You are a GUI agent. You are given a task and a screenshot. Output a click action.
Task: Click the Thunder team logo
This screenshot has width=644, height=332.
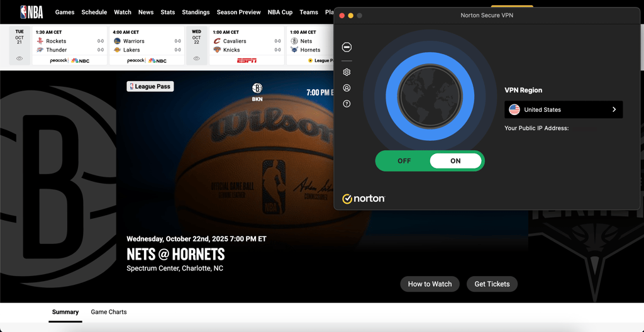pyautogui.click(x=40, y=50)
